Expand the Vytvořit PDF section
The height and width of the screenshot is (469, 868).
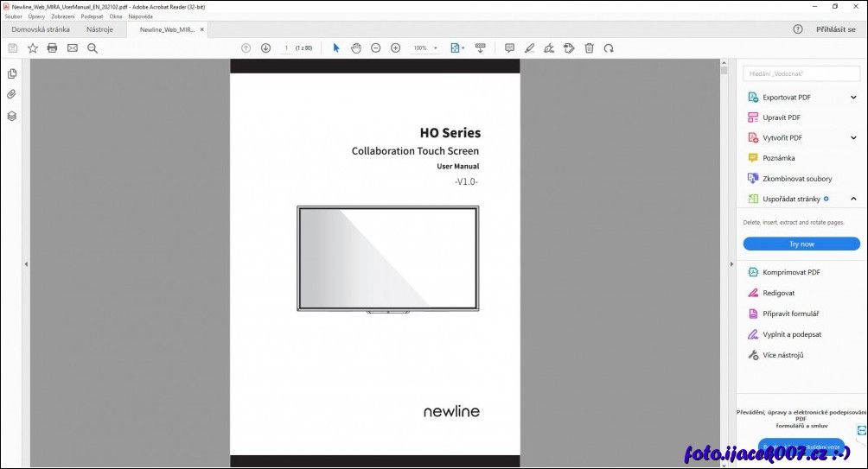tap(853, 137)
